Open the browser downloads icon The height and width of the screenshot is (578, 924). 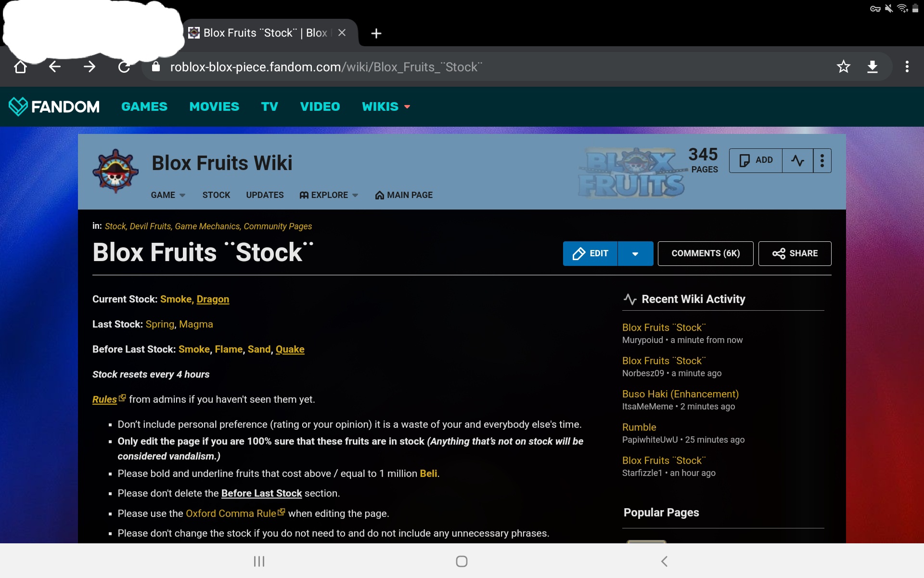[873, 66]
